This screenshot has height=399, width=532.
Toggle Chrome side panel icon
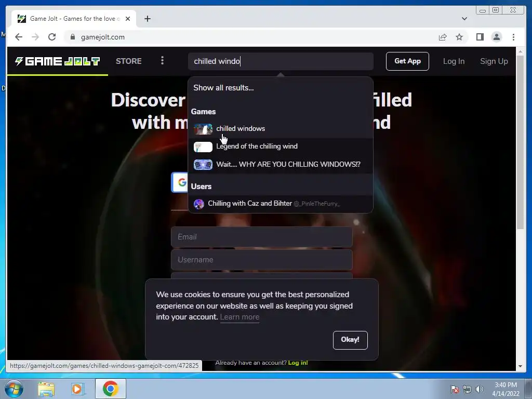[x=480, y=37]
